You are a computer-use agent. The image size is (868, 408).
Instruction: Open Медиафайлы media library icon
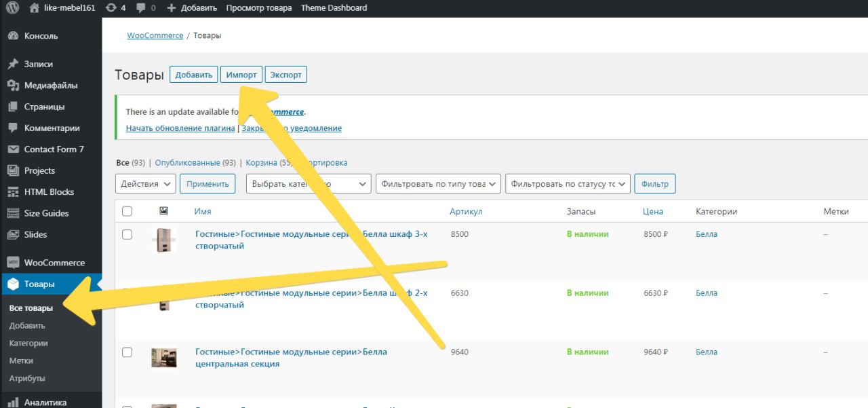coord(13,86)
